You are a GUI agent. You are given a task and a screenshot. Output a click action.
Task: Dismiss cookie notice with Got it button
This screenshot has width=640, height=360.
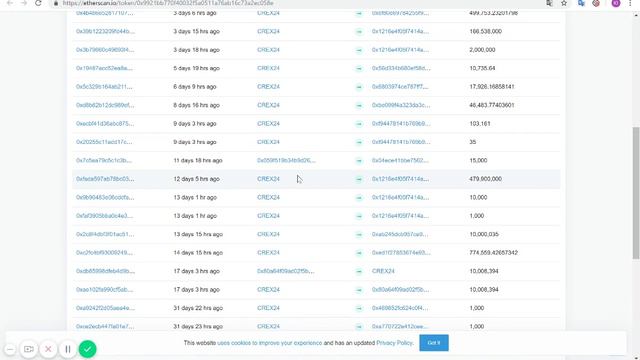434,343
